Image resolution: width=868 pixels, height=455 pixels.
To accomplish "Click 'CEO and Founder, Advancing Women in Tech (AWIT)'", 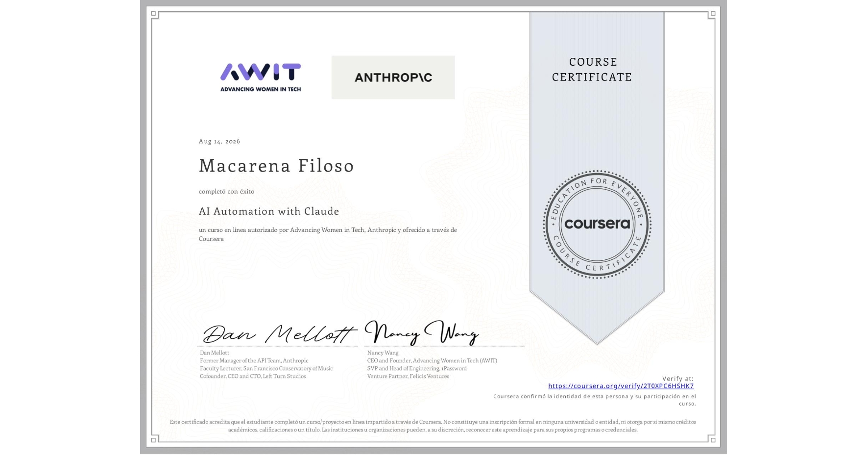I will tap(432, 360).
